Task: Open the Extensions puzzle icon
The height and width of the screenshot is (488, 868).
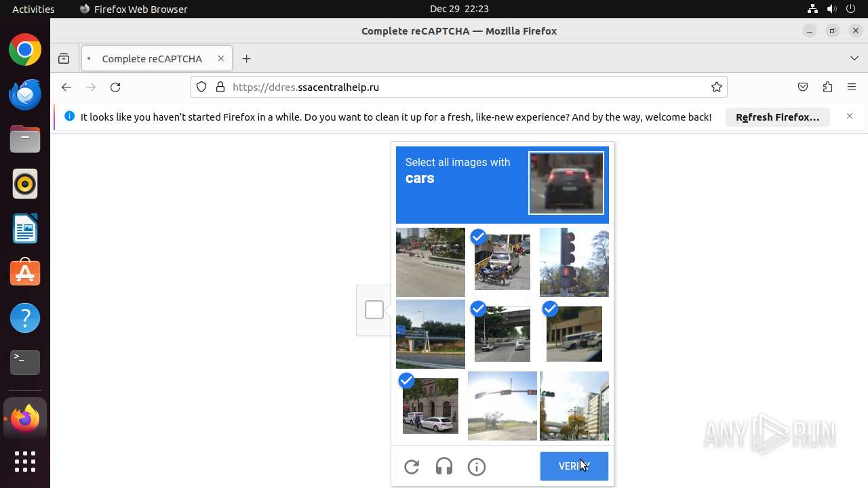Action: click(x=827, y=87)
